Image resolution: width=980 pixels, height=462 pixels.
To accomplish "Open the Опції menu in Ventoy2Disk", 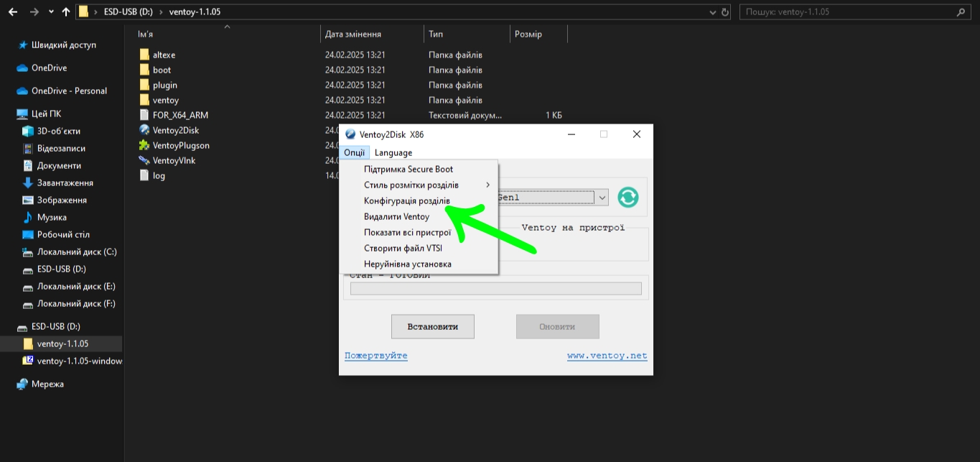I will click(x=354, y=152).
